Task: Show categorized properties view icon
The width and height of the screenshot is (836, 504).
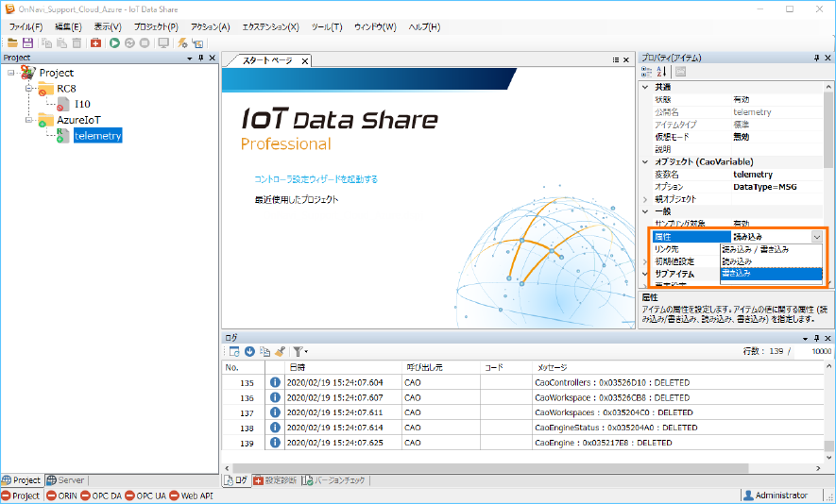Action: point(647,72)
